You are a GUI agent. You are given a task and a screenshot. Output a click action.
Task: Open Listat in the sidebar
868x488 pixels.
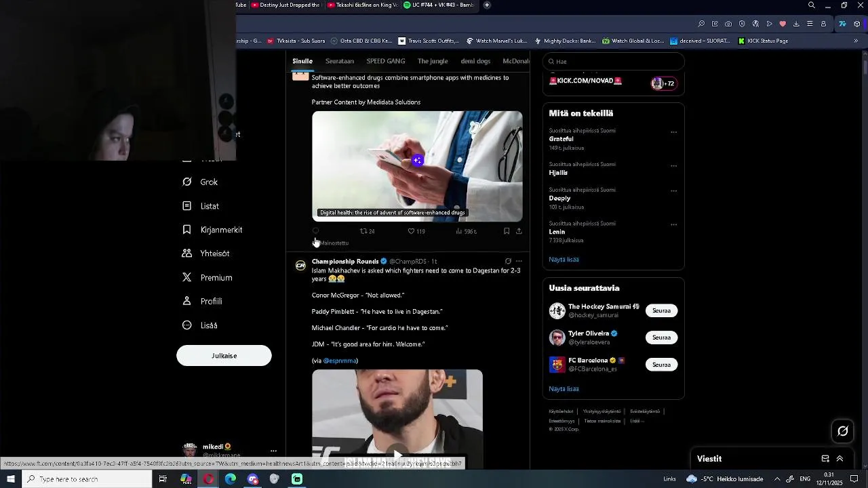pyautogui.click(x=201, y=206)
